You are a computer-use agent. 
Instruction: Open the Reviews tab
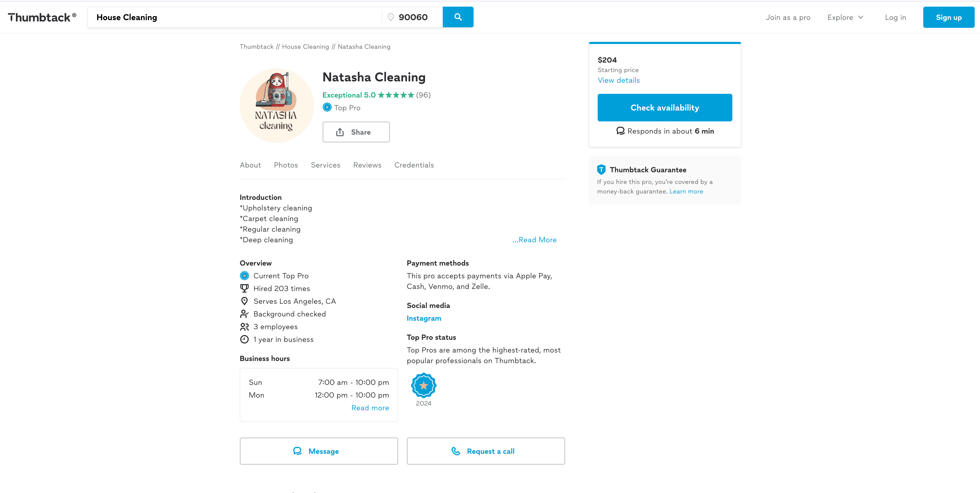tap(367, 165)
